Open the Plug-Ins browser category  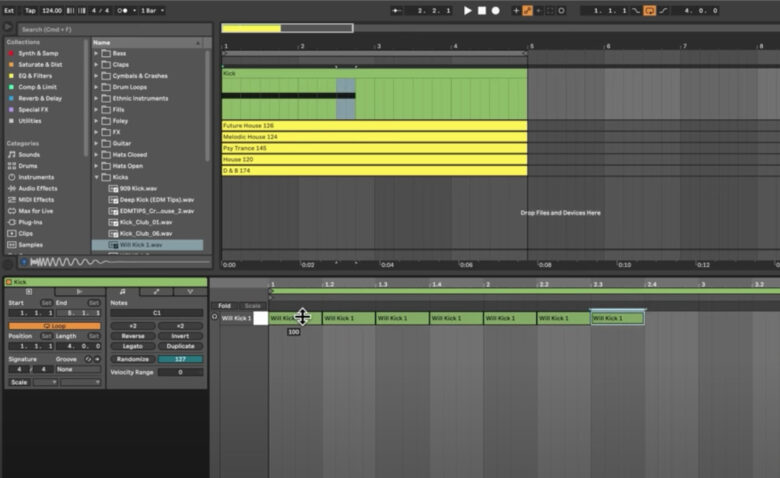pyautogui.click(x=30, y=222)
